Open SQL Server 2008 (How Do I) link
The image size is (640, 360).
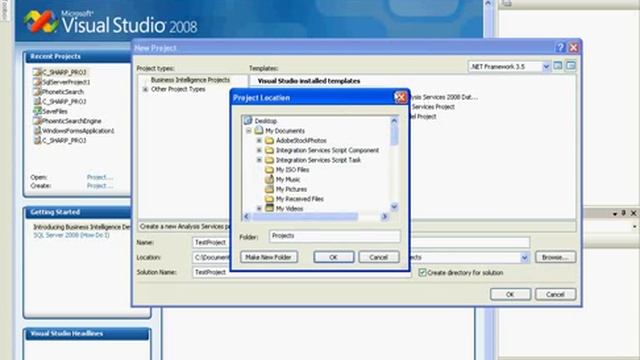pyautogui.click(x=71, y=235)
